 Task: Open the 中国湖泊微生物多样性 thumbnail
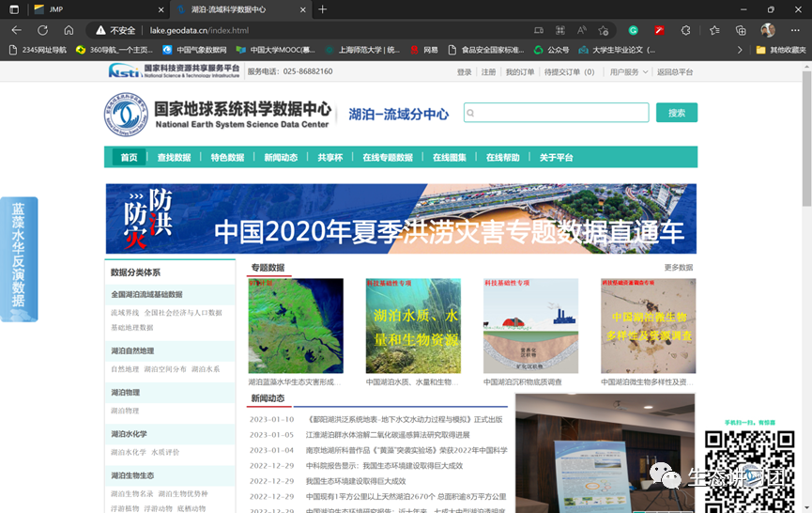pyautogui.click(x=649, y=326)
